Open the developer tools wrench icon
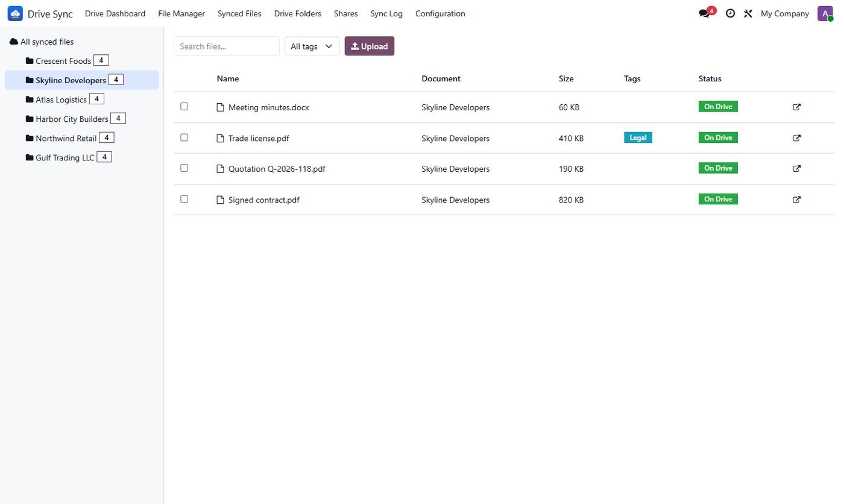844x504 pixels. point(748,13)
